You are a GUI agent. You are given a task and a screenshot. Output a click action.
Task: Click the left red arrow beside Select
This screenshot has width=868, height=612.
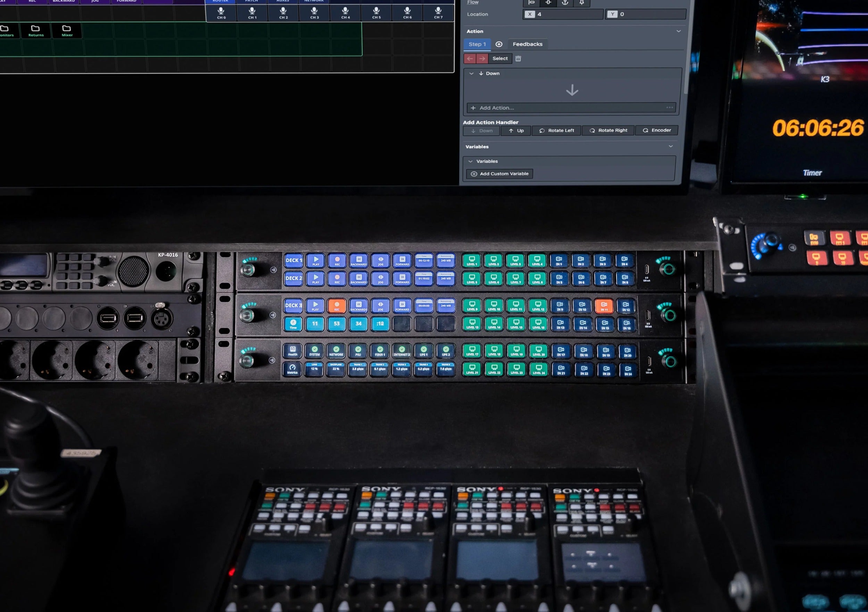tap(470, 59)
